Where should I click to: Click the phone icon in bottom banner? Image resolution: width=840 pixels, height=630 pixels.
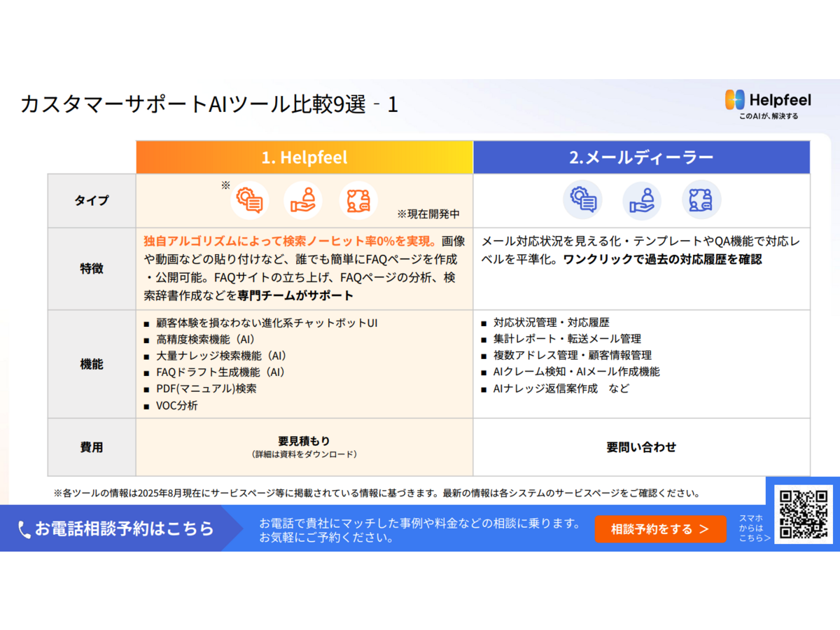tap(24, 529)
